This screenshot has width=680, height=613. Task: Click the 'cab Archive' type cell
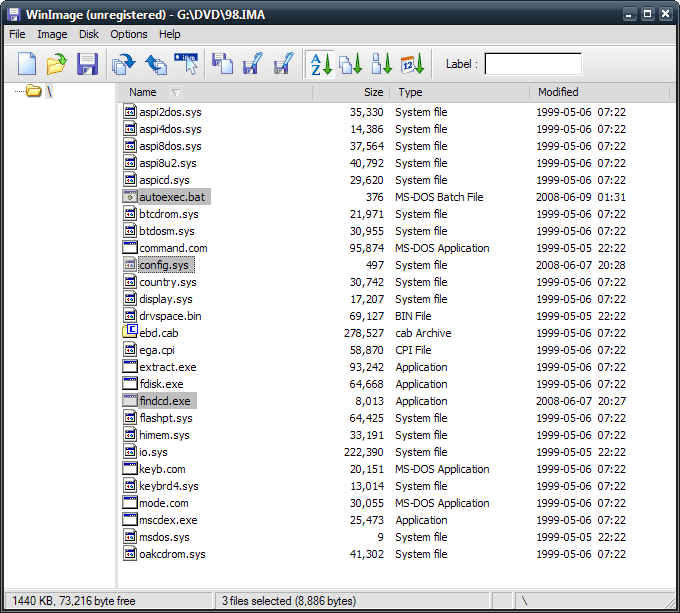click(423, 333)
